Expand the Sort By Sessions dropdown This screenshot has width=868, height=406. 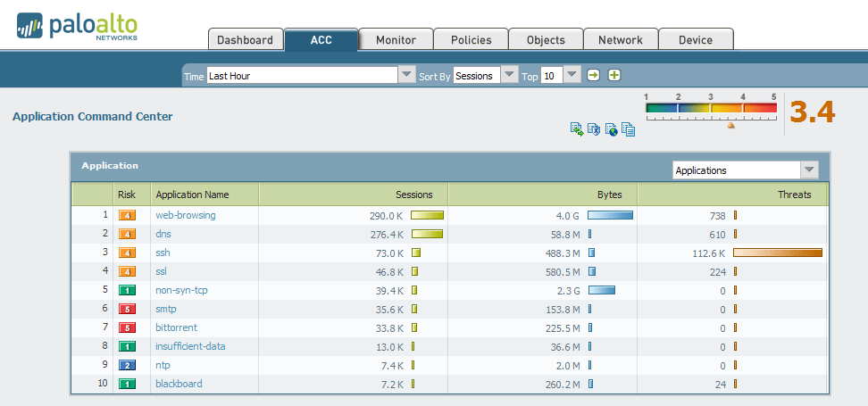(509, 76)
